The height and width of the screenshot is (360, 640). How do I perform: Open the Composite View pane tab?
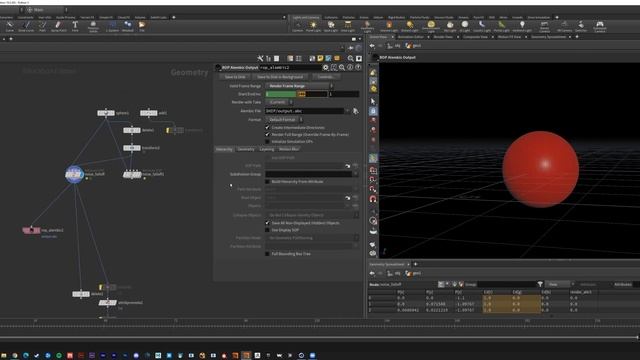(x=475, y=37)
